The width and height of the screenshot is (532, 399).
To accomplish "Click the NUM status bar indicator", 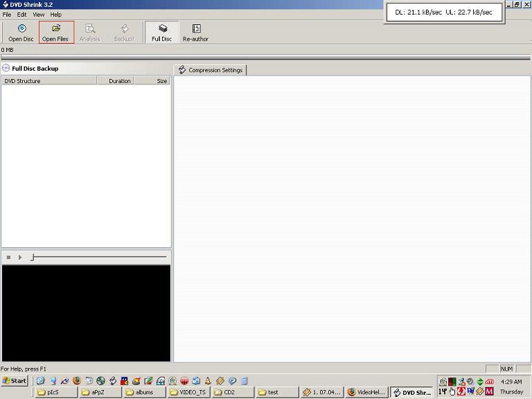I will (506, 369).
